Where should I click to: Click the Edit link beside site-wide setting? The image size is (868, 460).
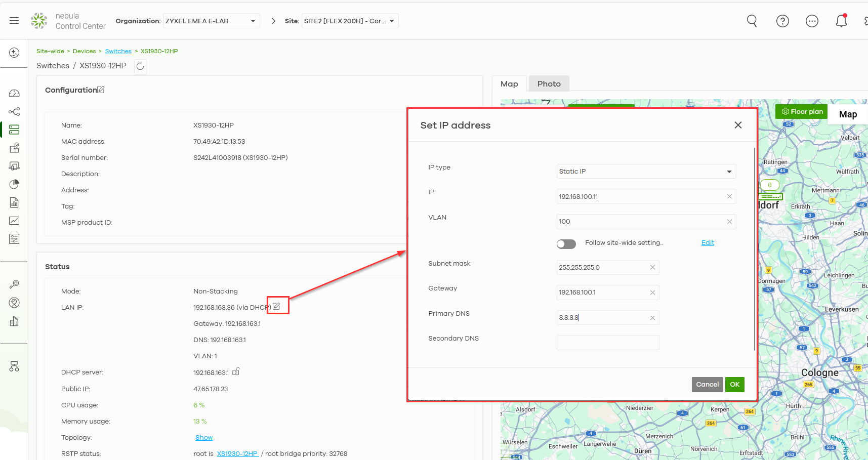point(708,243)
